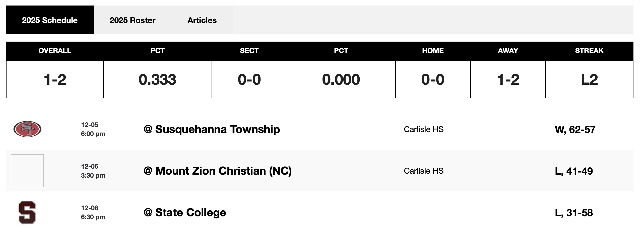Select the @ State College game link
Image resolution: width=644 pixels, height=228 pixels.
[x=185, y=212]
